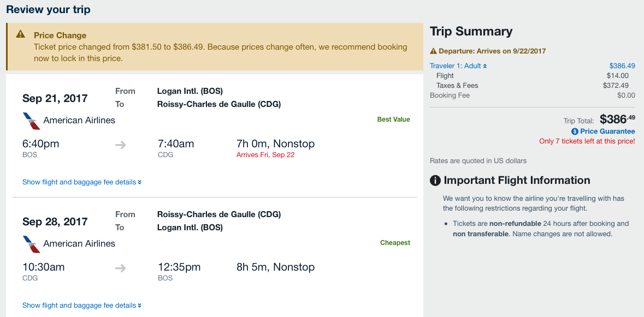Click the American Airlines logo on departure flight

point(32,121)
